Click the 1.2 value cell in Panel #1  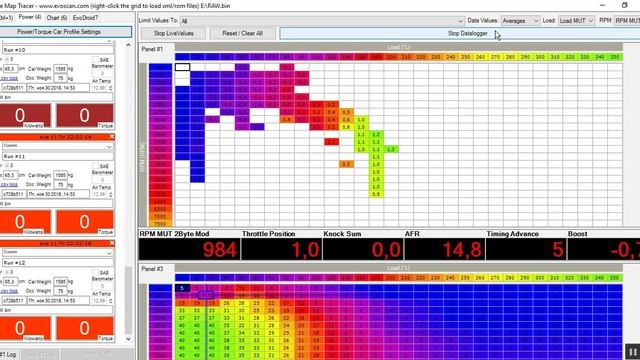[x=376, y=134]
